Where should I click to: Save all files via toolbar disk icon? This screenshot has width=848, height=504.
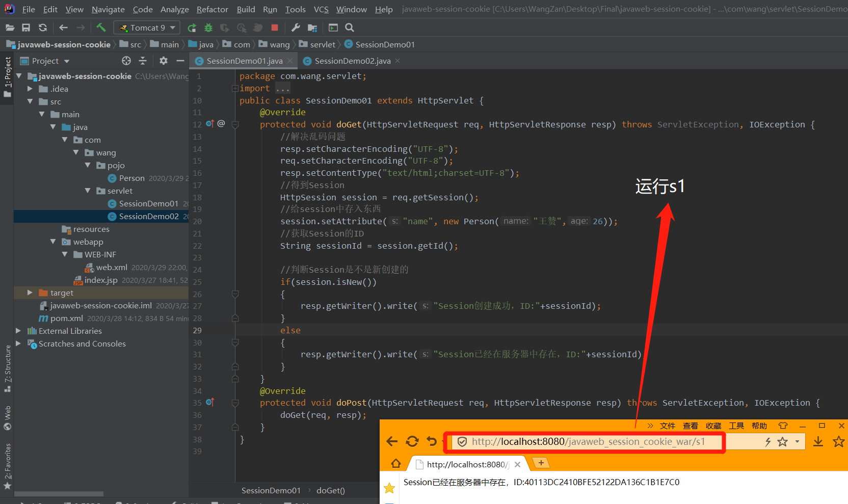tap(26, 28)
